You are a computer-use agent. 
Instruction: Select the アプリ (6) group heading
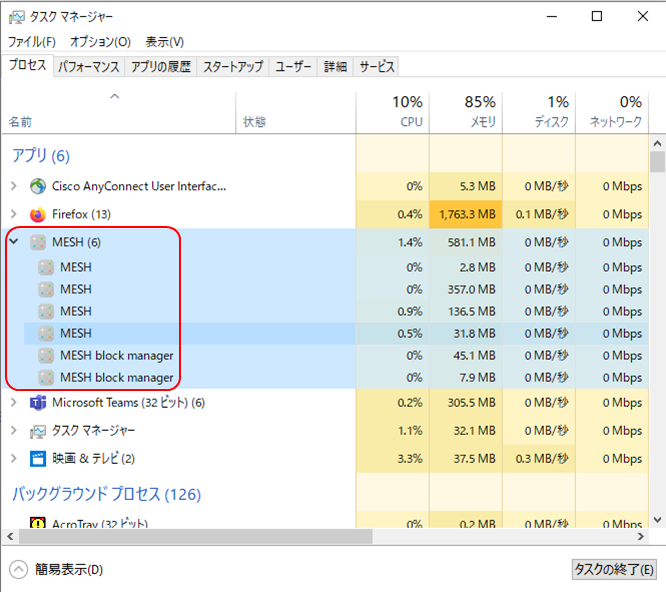coord(41,156)
